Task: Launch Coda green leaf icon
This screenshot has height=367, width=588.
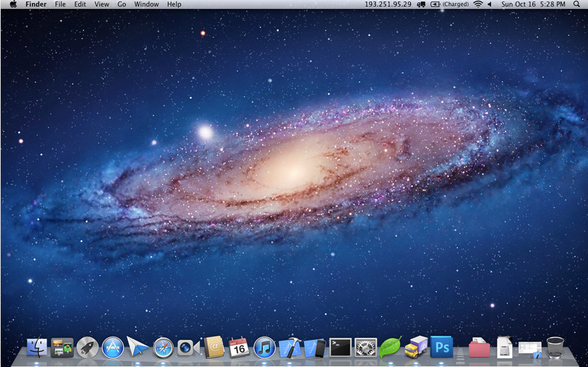Action: click(390, 347)
